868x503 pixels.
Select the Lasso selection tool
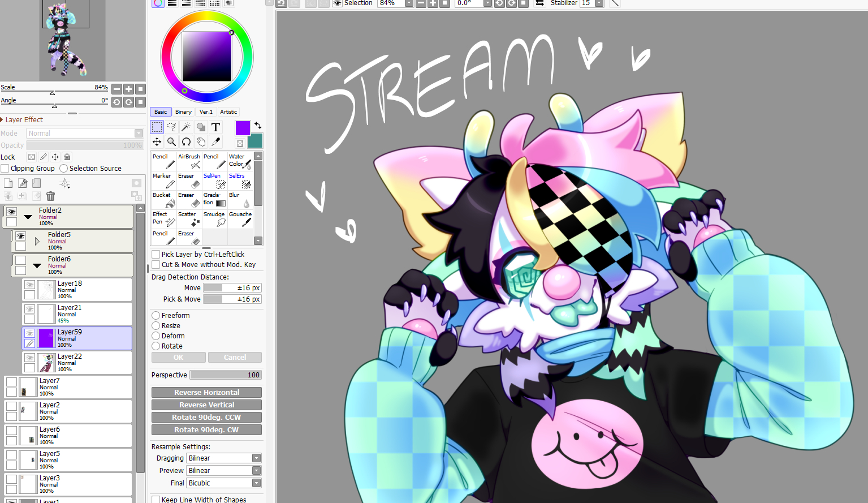click(x=171, y=127)
